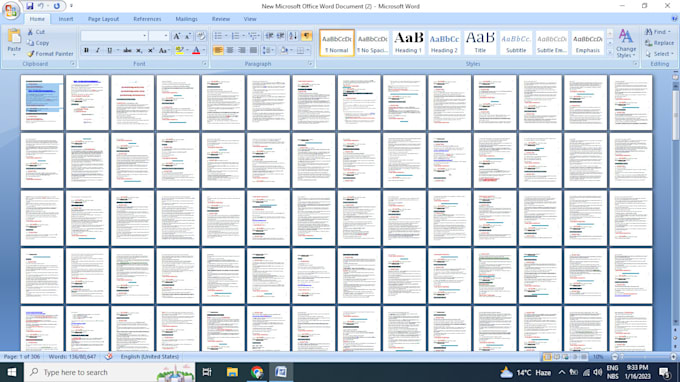Switch to Draft view in status bar
The height and width of the screenshot is (382, 680).
coord(584,357)
